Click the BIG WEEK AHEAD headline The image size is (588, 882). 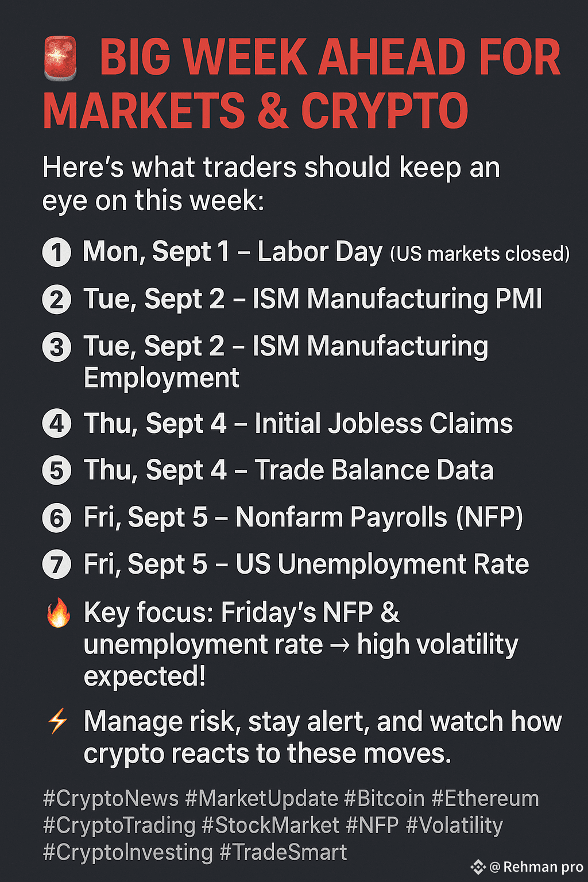click(x=302, y=84)
